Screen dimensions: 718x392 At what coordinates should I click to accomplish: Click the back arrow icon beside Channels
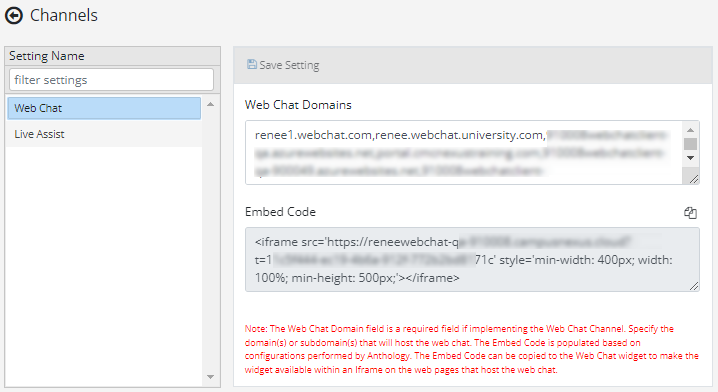click(x=14, y=16)
